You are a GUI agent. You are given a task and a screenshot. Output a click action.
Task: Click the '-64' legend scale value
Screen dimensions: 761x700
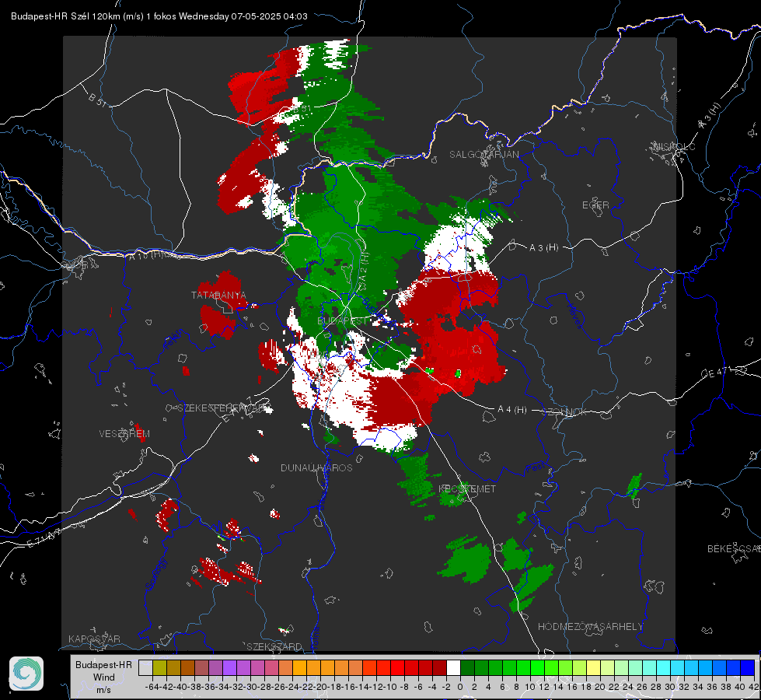point(152,687)
